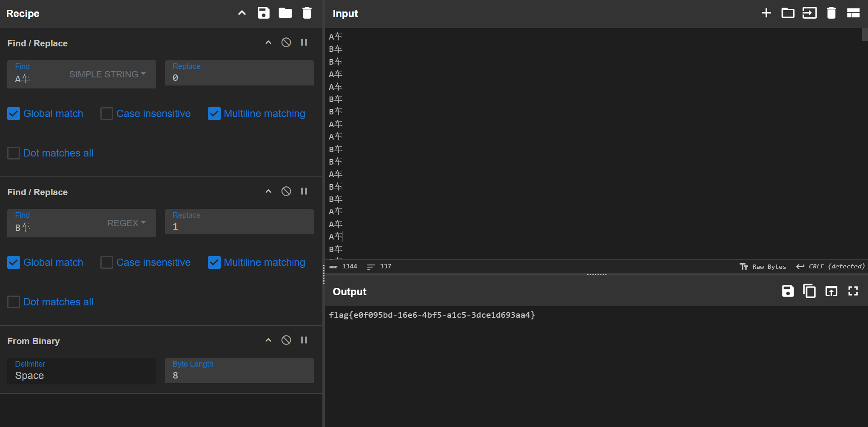
Task: Click the Output panel title
Action: pyautogui.click(x=350, y=292)
